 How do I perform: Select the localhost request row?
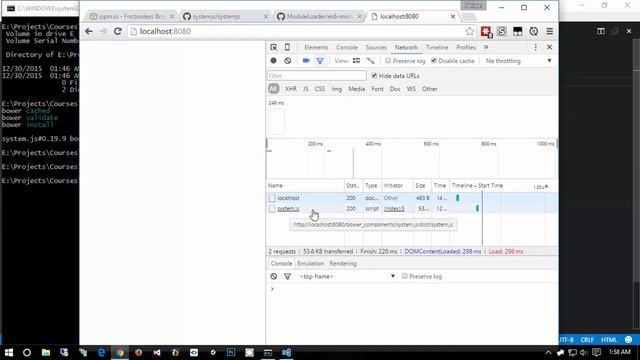[412, 198]
